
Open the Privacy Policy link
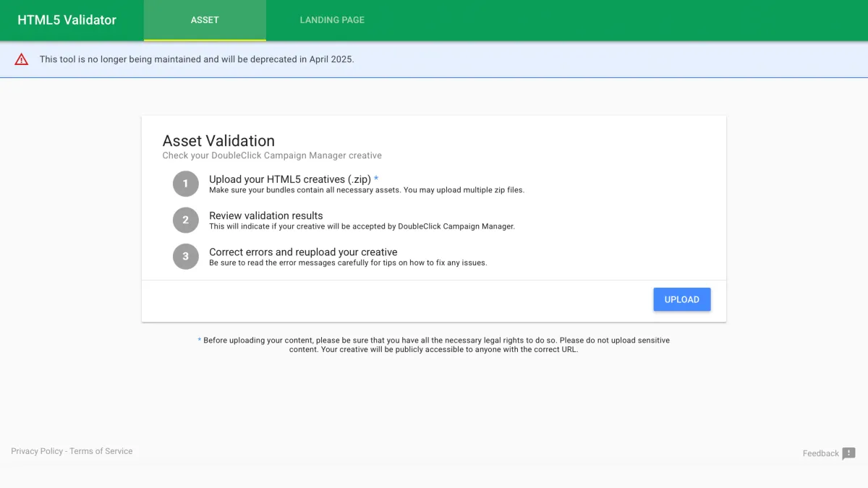point(36,450)
